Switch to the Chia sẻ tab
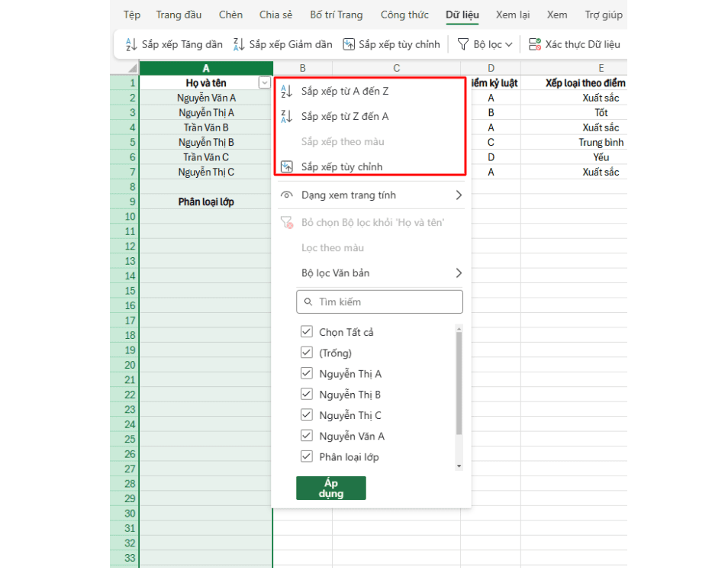Viewport: 728px width, 577px height. (275, 15)
